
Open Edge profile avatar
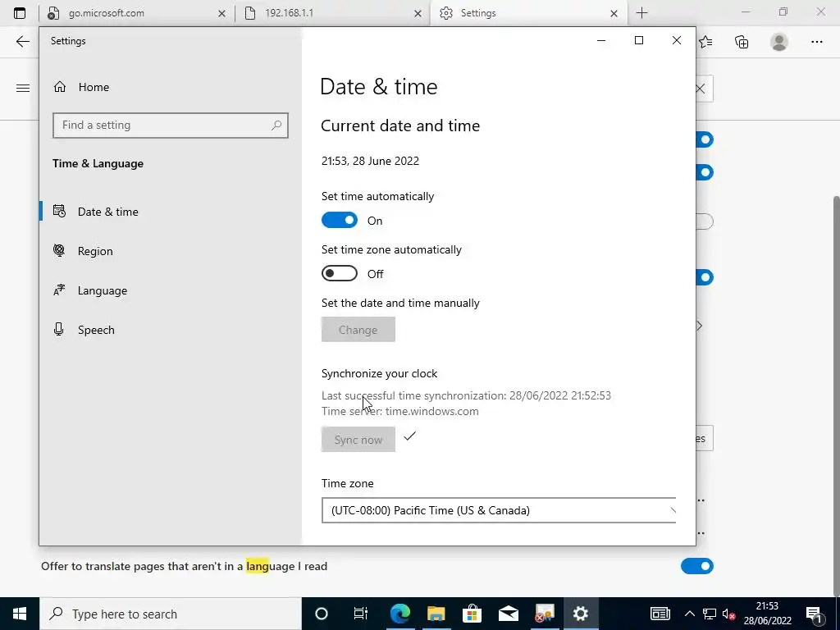point(779,41)
